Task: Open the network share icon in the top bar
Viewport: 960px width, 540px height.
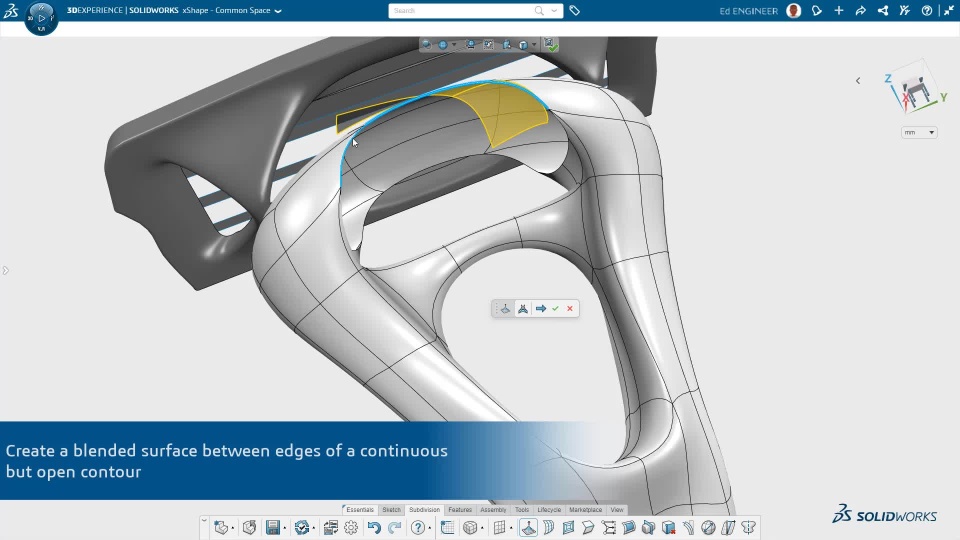Action: point(882,10)
